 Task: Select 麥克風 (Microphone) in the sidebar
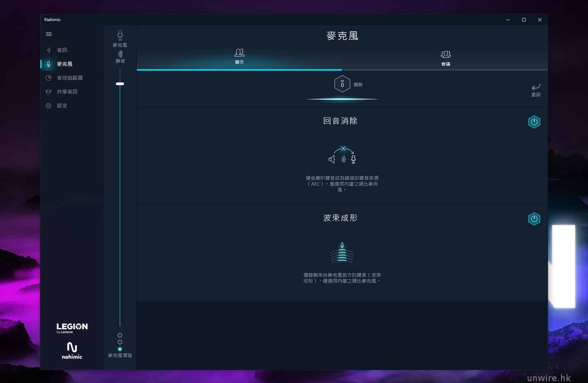coord(64,64)
